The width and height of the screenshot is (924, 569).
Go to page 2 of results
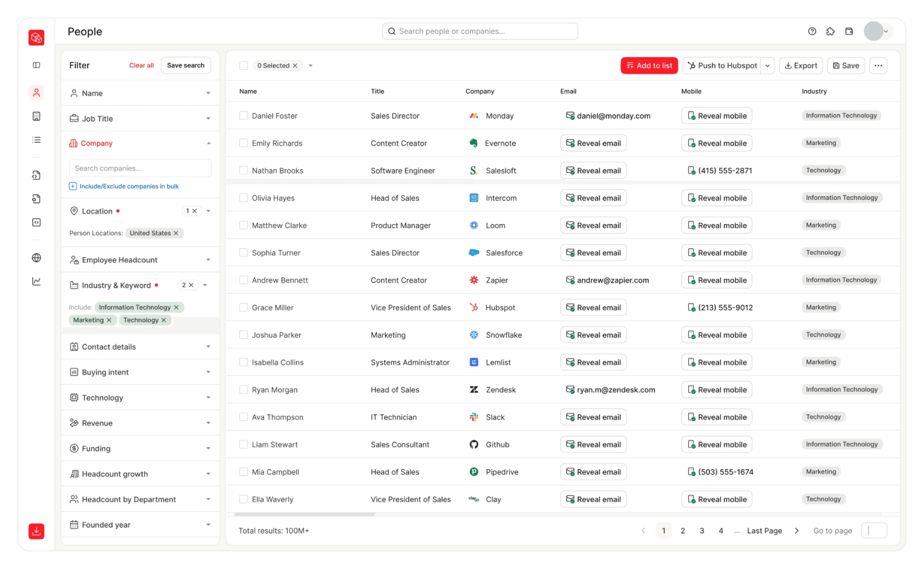682,531
